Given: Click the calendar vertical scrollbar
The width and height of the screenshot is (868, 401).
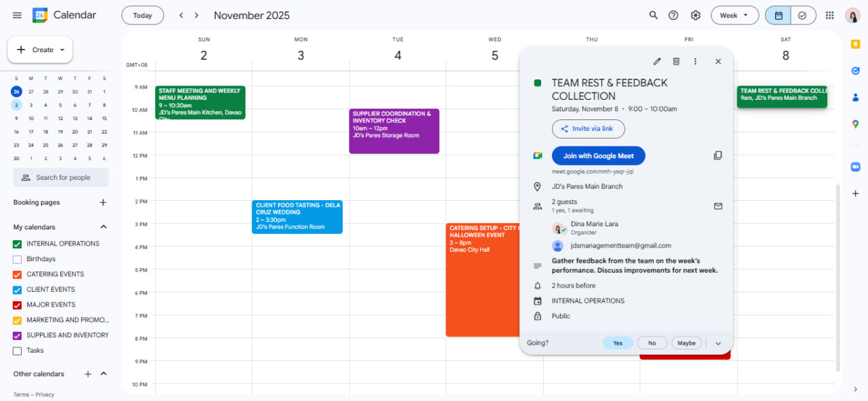Looking at the screenshot, I should click(x=837, y=278).
